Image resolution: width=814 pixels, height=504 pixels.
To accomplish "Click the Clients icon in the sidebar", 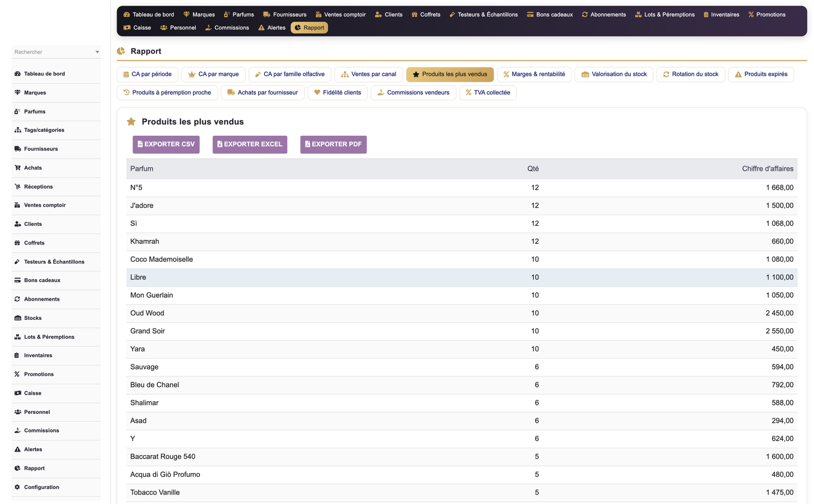I will (x=17, y=224).
